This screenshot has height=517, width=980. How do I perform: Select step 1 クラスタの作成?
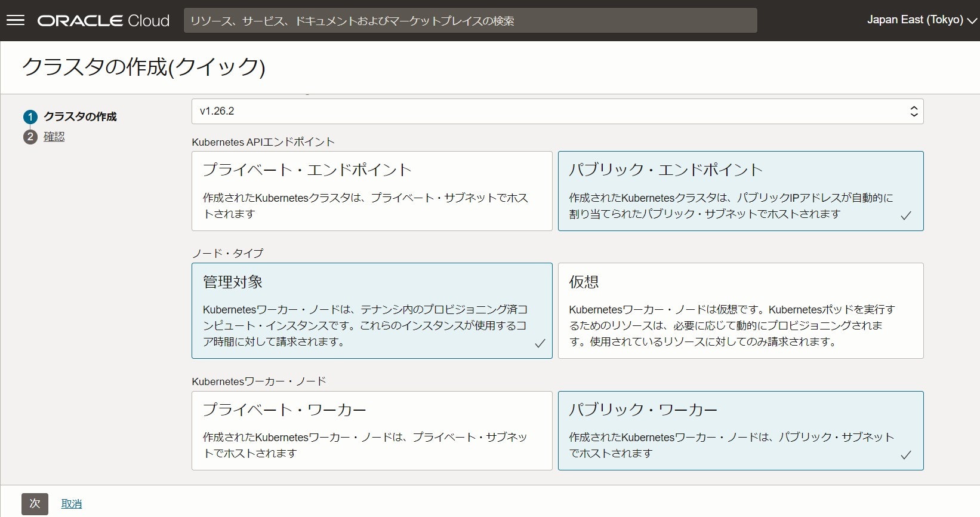pyautogui.click(x=80, y=116)
